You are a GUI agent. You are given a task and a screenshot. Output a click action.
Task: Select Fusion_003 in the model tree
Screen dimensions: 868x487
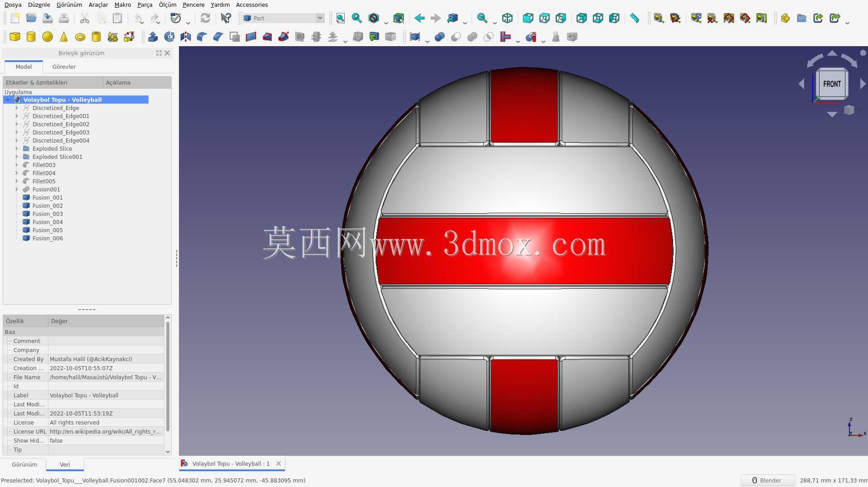pyautogui.click(x=48, y=214)
